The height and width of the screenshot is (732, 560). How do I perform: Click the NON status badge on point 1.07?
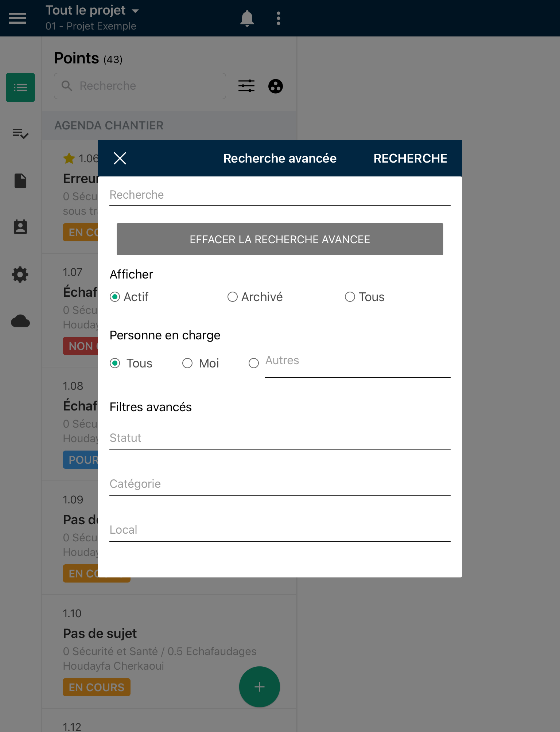81,346
